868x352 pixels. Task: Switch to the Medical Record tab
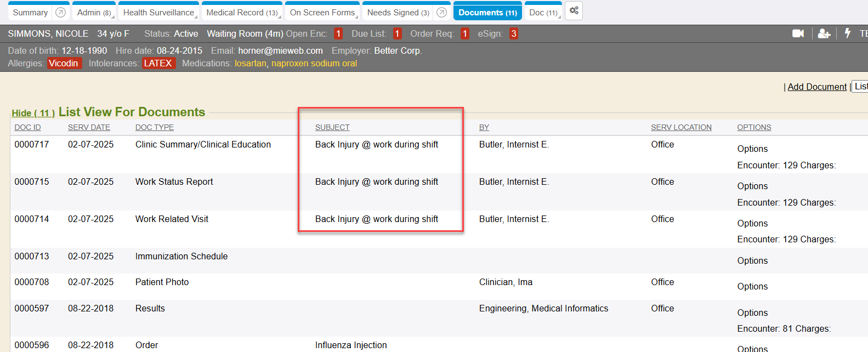241,13
